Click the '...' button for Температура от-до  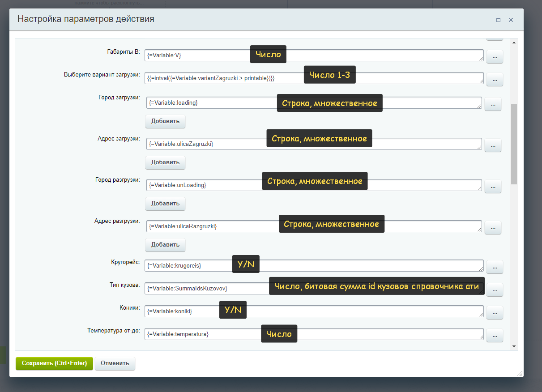[x=495, y=336]
